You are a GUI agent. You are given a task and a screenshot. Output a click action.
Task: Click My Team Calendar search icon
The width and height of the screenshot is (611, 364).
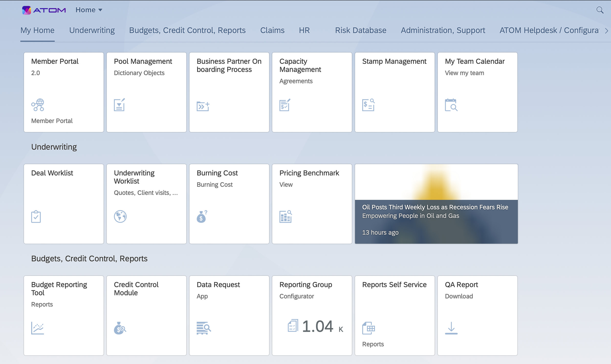point(451,105)
